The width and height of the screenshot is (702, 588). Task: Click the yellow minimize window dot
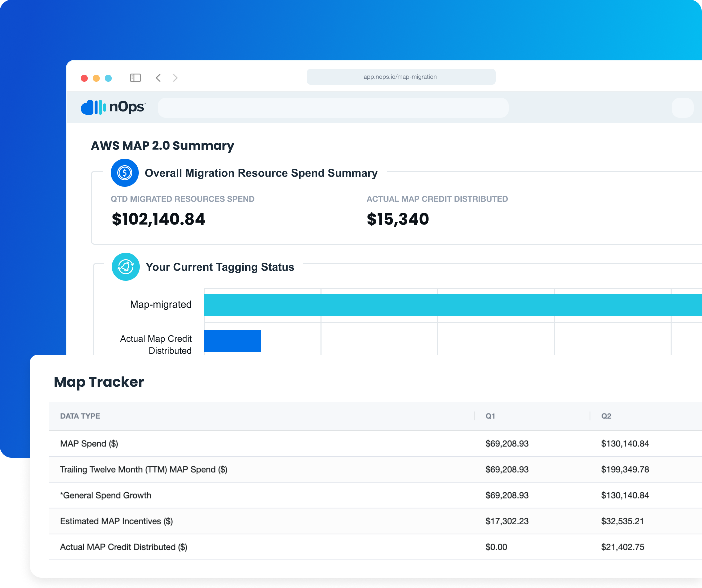coord(96,78)
